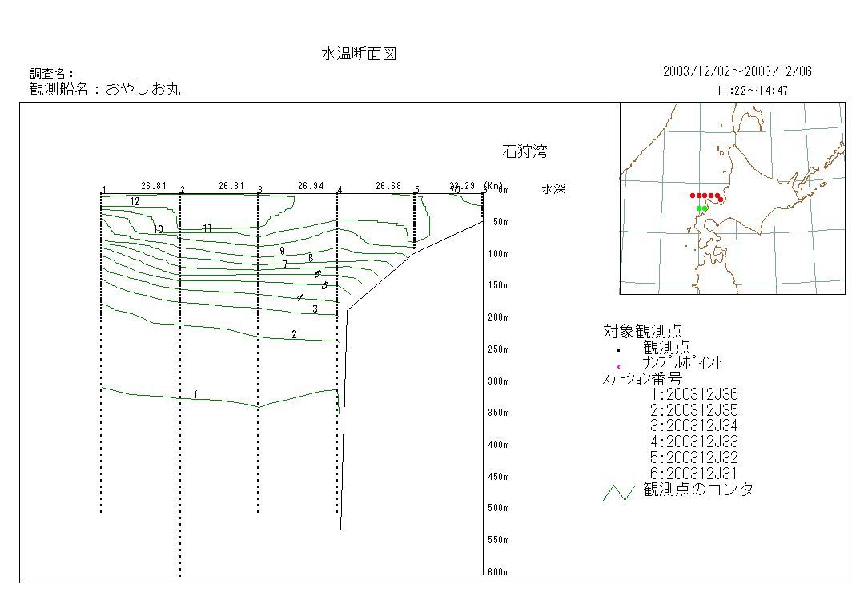The image size is (868, 605).
Task: Click the 水温断面図 chart title
Action: tap(359, 54)
